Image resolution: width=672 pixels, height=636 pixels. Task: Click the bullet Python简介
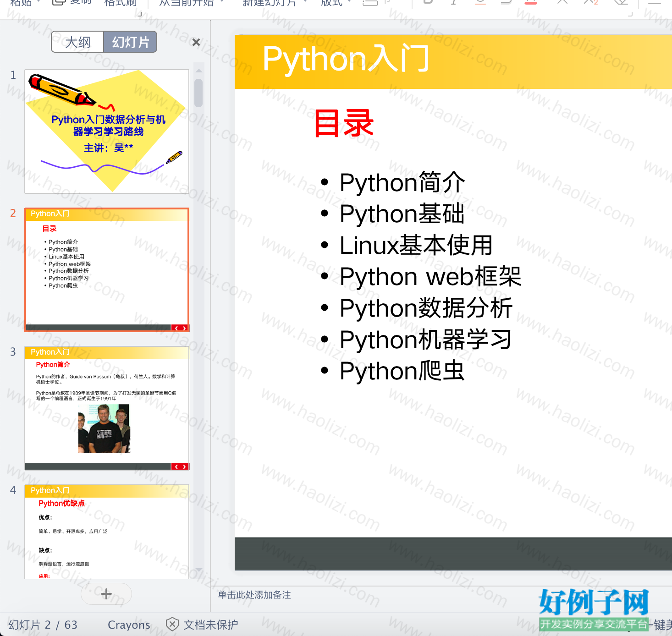pos(402,182)
